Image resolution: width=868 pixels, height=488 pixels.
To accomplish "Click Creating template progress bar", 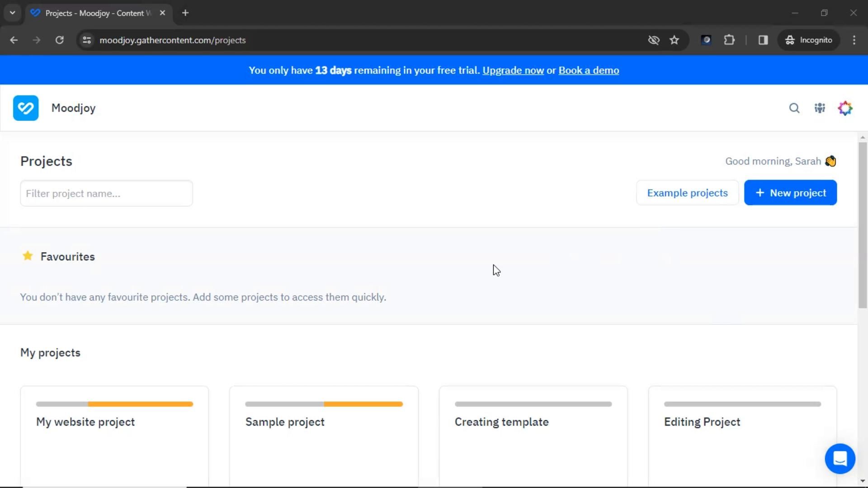I will (x=533, y=404).
